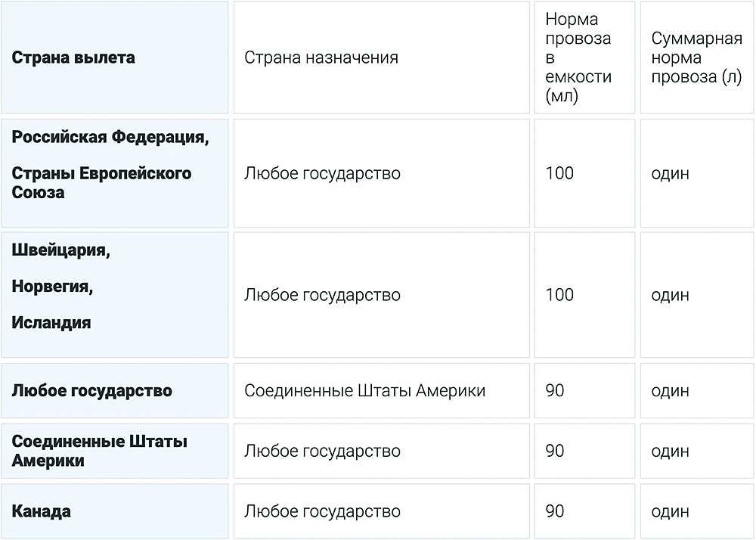The width and height of the screenshot is (756, 540).
Task: Click the "Исландия" text
Action: [51, 322]
